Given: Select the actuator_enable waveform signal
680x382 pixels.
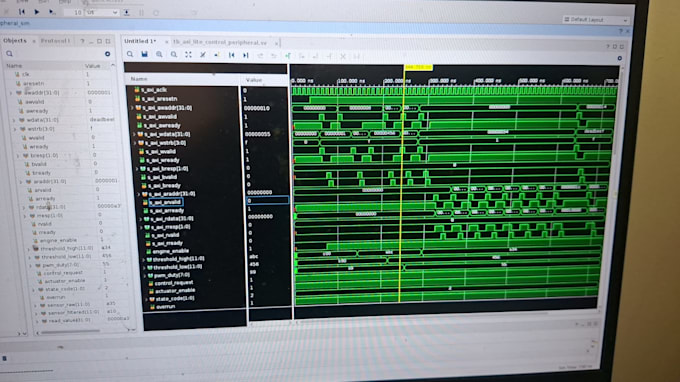Looking at the screenshot, I should pos(175,291).
